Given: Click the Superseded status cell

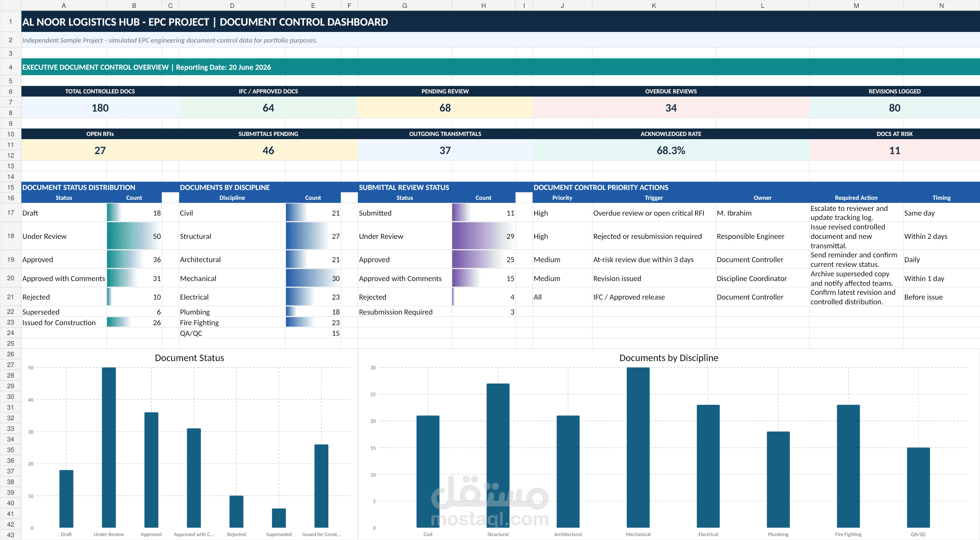Looking at the screenshot, I should click(64, 312).
